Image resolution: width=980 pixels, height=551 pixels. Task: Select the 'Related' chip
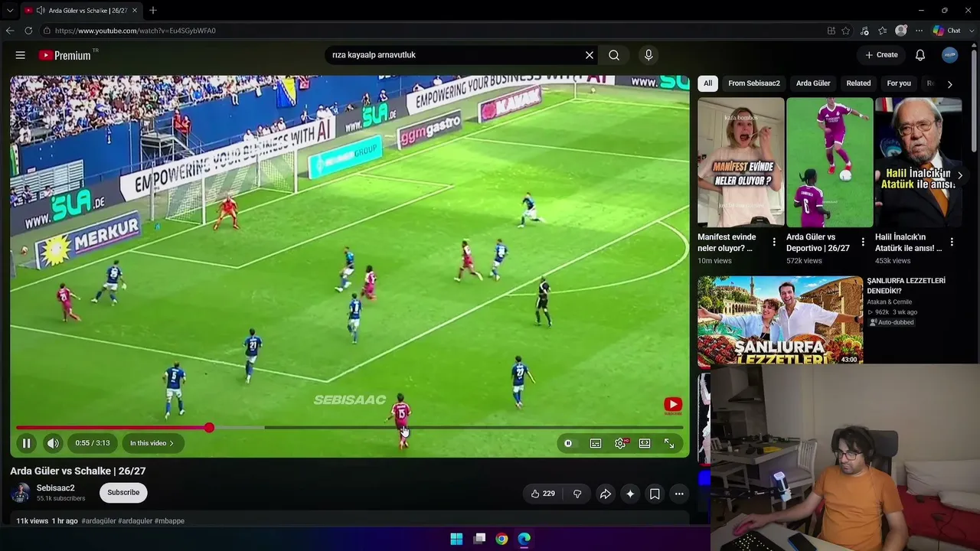pos(858,83)
